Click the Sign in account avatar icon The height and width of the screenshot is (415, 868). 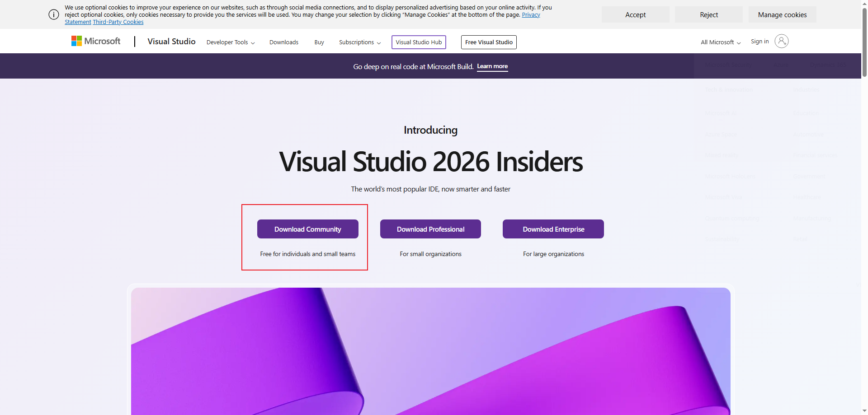pos(781,41)
